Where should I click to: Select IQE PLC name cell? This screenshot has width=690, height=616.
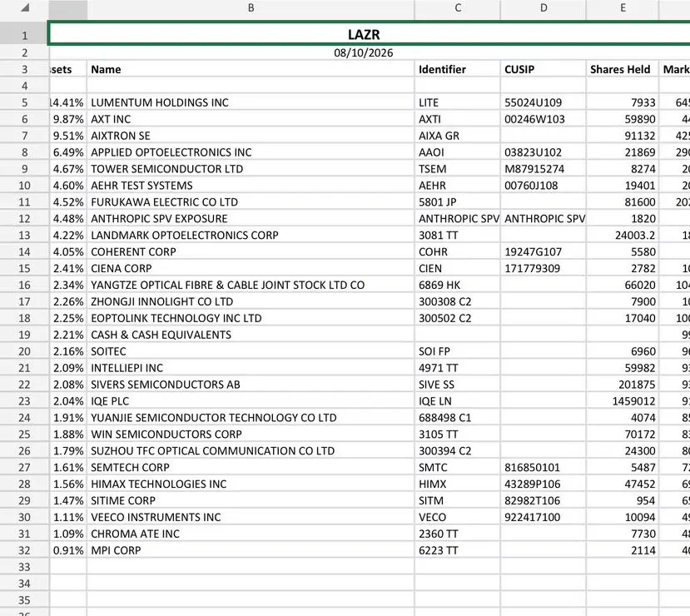(x=251, y=401)
